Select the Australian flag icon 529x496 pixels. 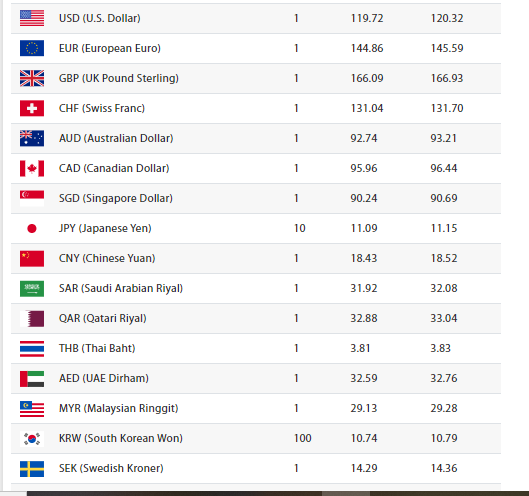(32, 138)
